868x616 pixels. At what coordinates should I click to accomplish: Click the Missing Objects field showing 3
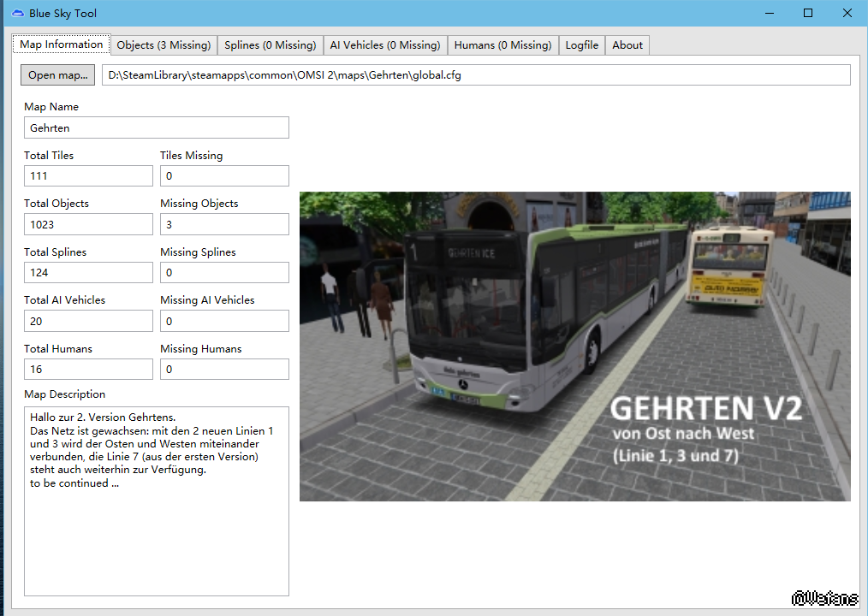(224, 224)
